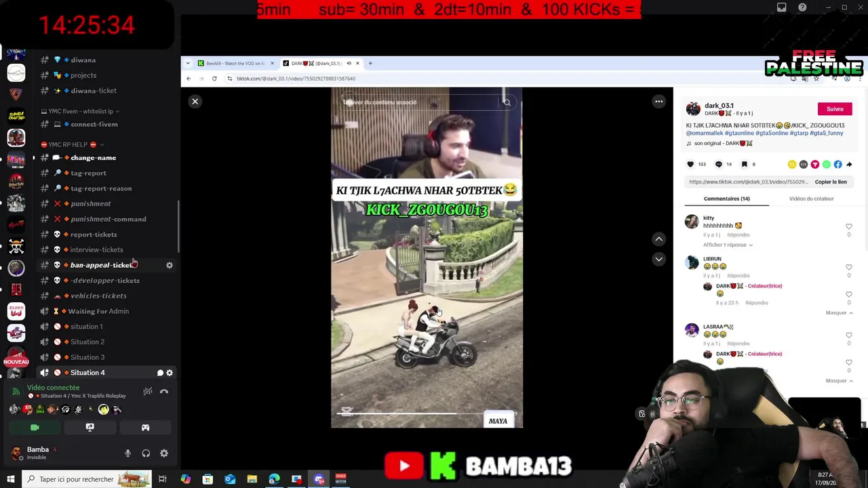Go to previous video with up arrow

pos(658,239)
